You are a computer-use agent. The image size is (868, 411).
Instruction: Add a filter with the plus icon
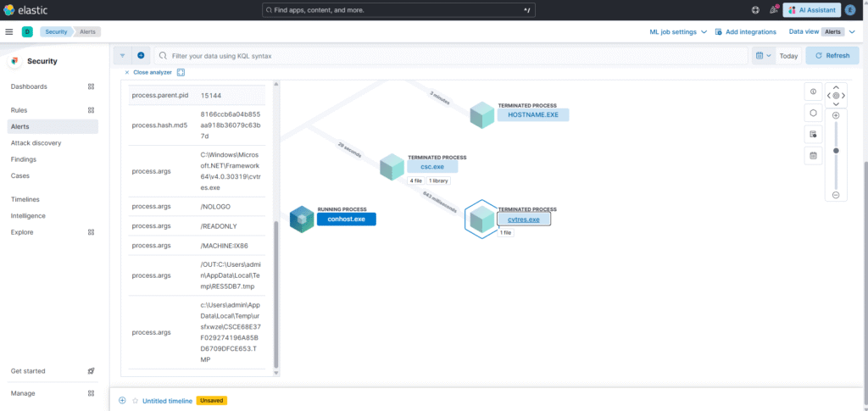pyautogui.click(x=141, y=55)
